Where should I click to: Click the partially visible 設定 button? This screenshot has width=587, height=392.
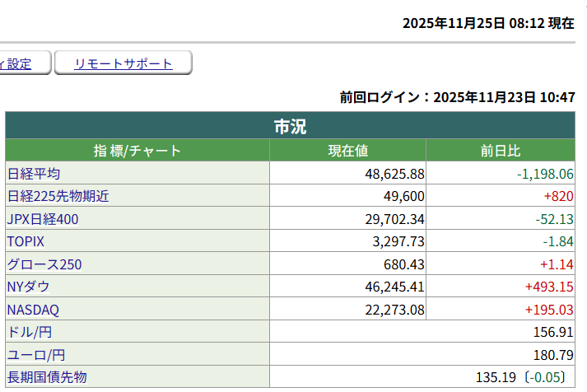click(23, 63)
